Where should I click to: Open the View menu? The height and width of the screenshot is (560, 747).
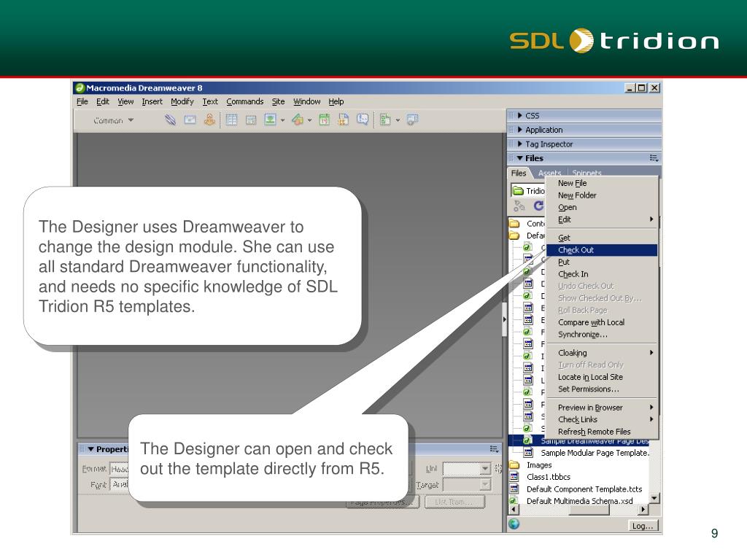[125, 101]
